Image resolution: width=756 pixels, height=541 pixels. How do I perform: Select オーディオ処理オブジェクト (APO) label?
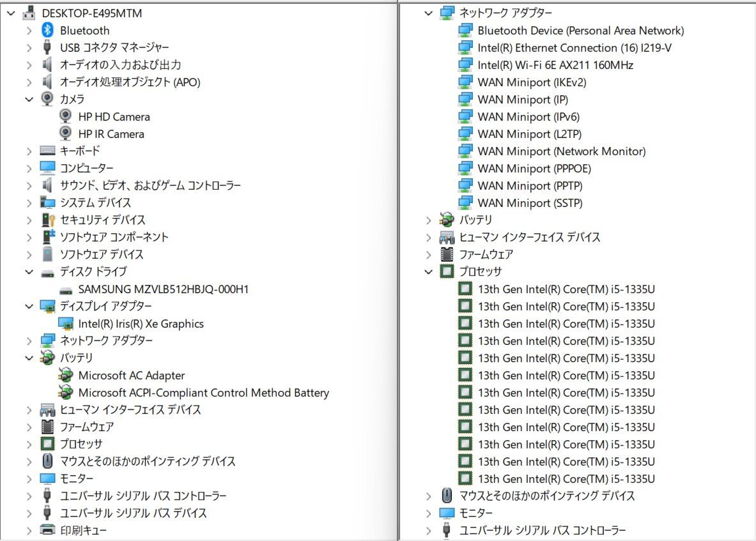tap(130, 82)
